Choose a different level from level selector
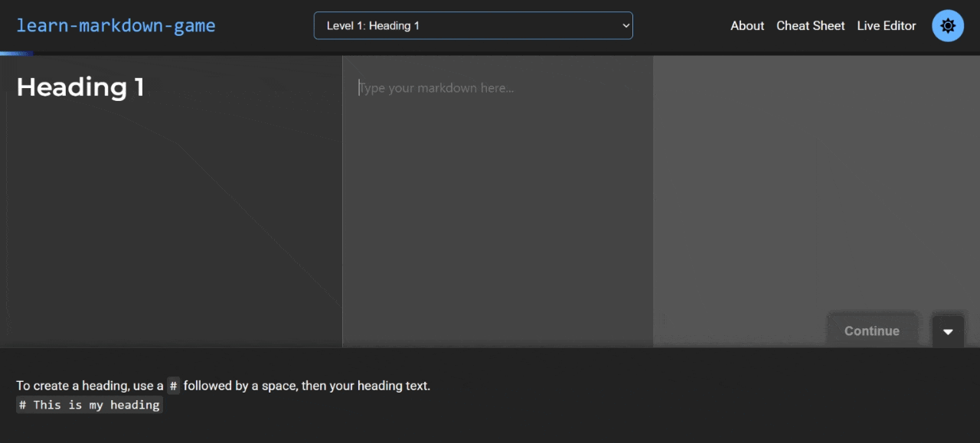 [472, 25]
